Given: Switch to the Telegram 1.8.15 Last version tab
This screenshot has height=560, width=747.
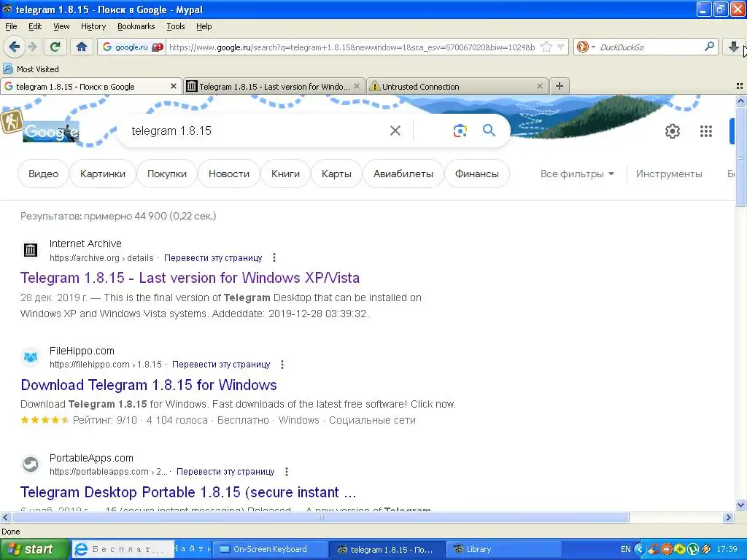Looking at the screenshot, I should pyautogui.click(x=274, y=86).
